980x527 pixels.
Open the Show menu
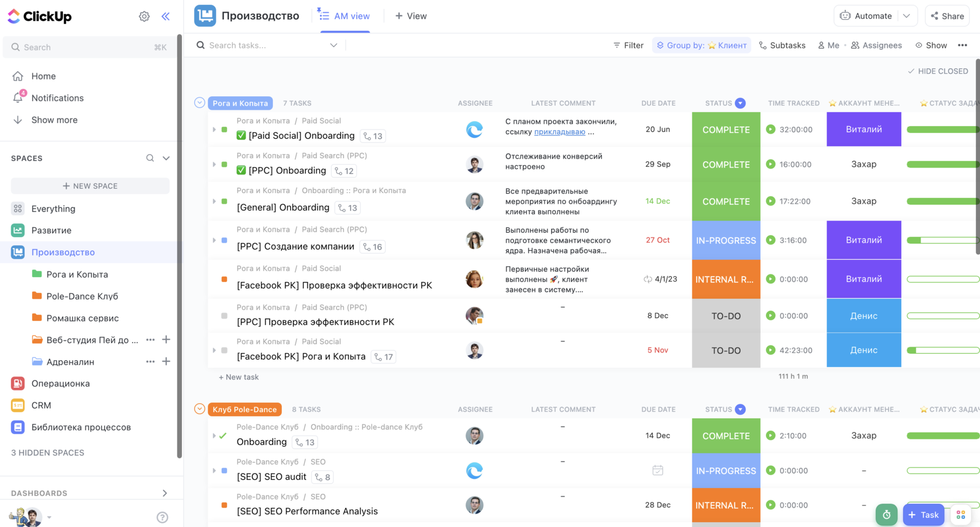(x=931, y=45)
